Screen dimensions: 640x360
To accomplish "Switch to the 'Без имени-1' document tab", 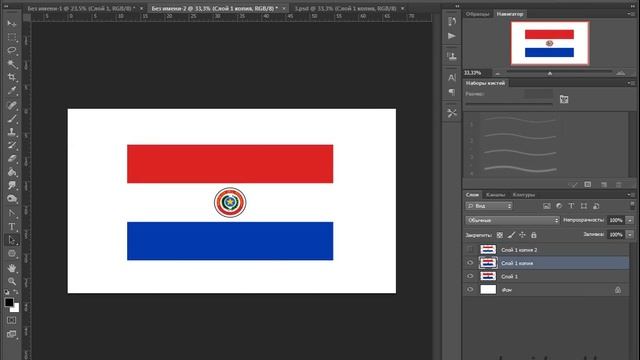I will (82, 8).
